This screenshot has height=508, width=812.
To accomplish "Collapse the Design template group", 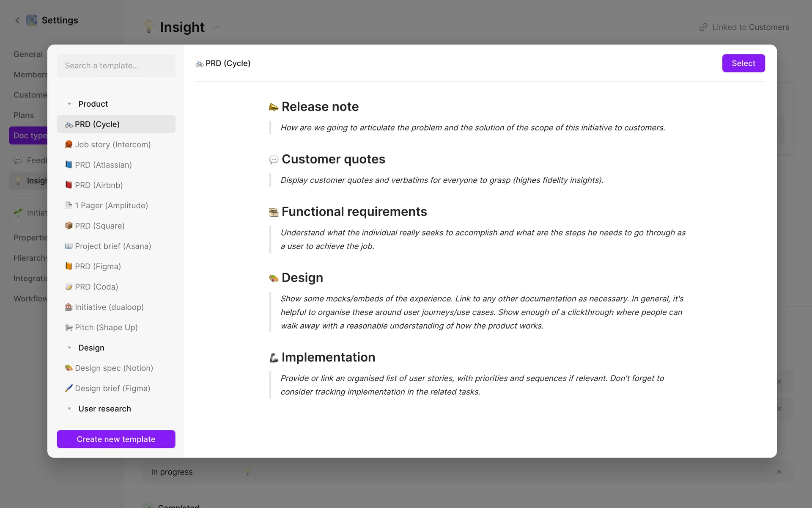I will (x=69, y=348).
